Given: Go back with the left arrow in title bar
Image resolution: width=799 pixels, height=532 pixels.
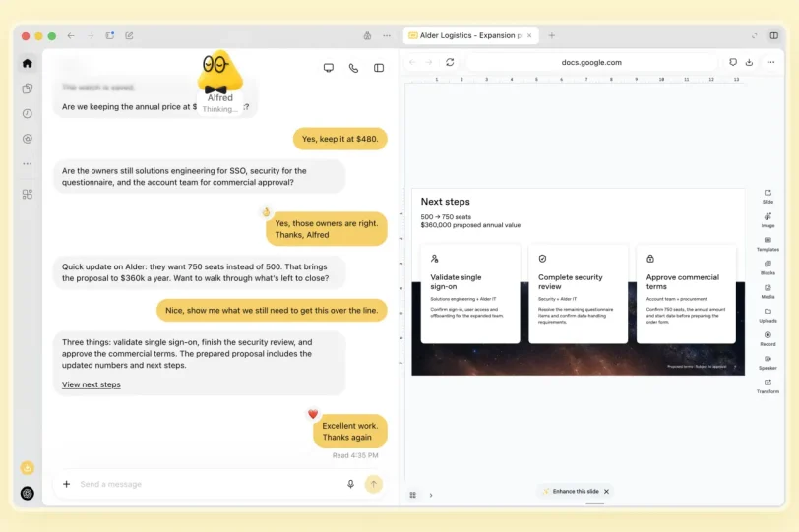Looking at the screenshot, I should (x=71, y=36).
